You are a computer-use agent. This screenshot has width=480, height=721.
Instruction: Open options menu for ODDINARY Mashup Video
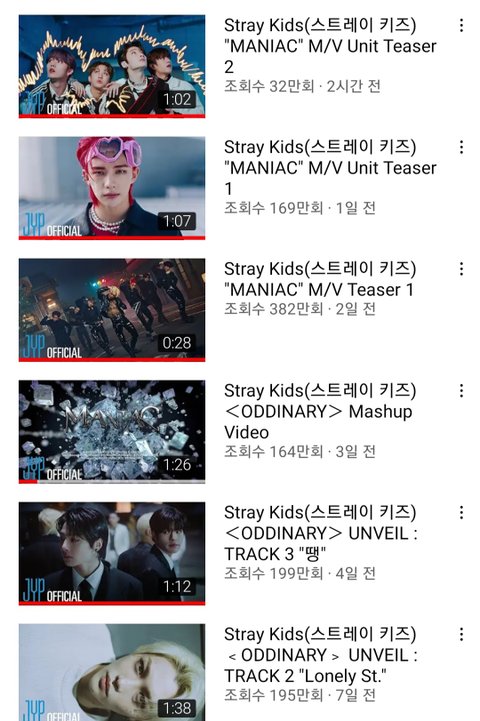pos(461,391)
